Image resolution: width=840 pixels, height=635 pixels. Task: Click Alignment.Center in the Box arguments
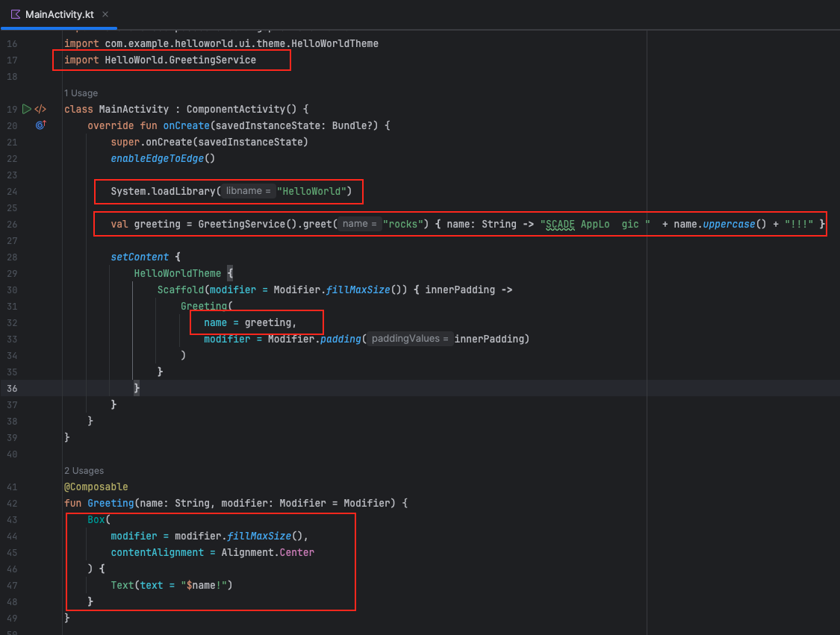click(x=267, y=552)
